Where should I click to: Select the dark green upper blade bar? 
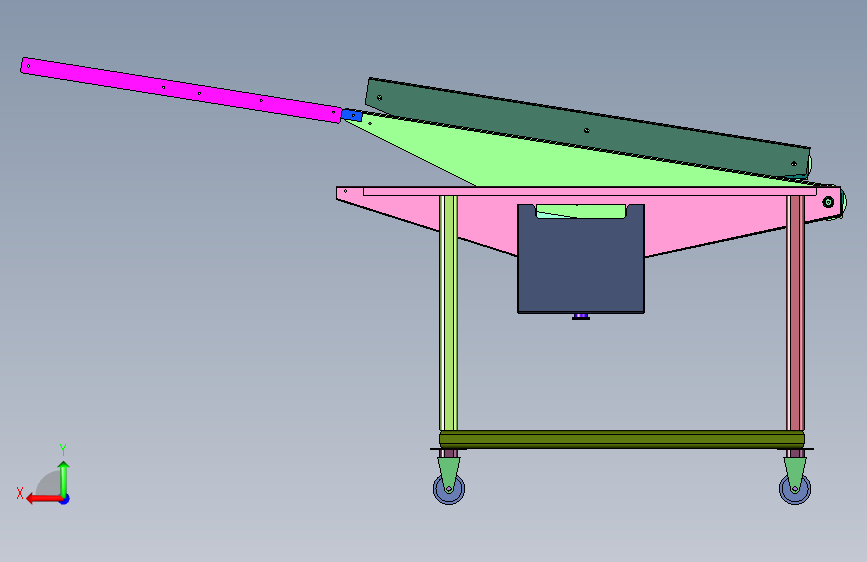pyautogui.click(x=588, y=128)
